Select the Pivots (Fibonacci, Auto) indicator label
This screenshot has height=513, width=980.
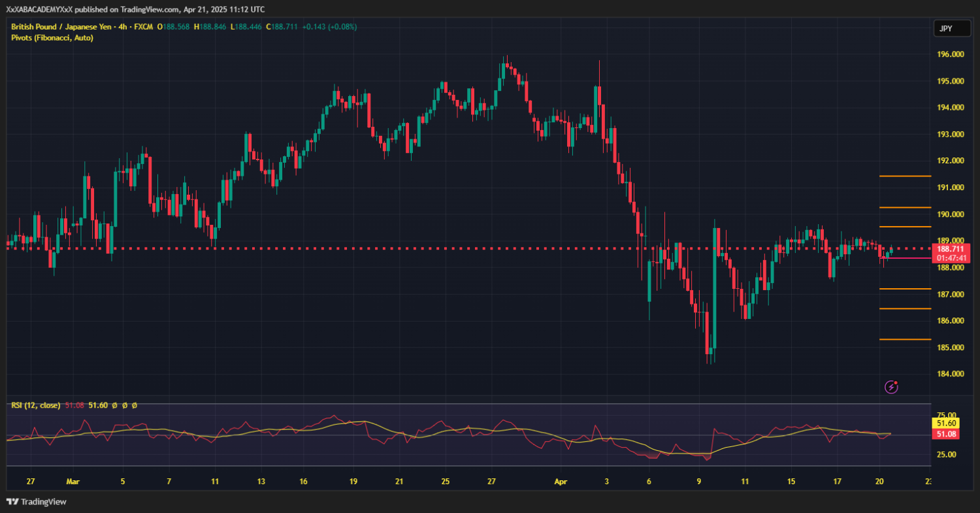(x=52, y=38)
